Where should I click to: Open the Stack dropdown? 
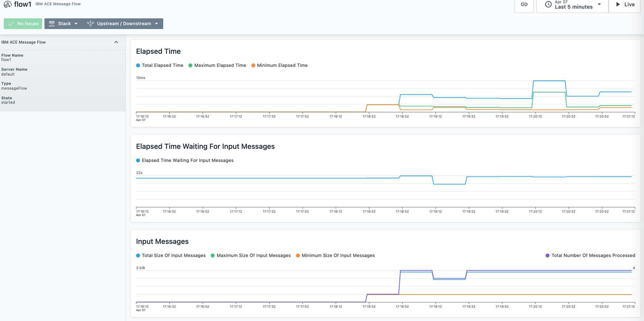tap(63, 24)
